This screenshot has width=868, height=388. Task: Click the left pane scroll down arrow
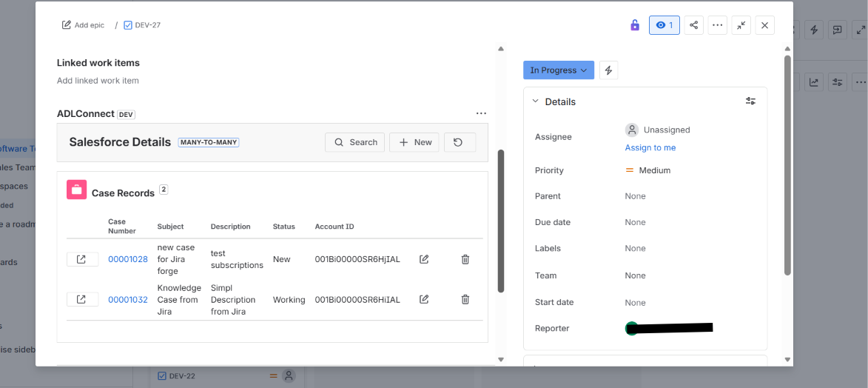pos(501,360)
